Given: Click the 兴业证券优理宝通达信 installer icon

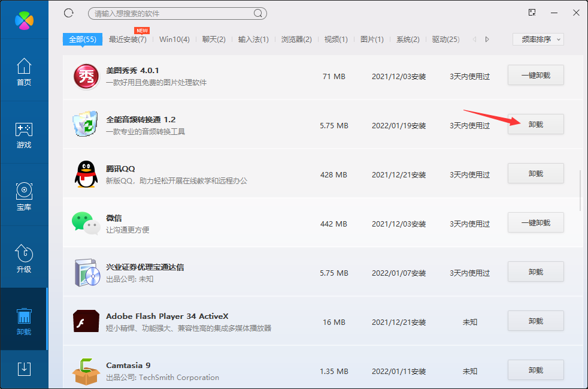Looking at the screenshot, I should 87,273.
